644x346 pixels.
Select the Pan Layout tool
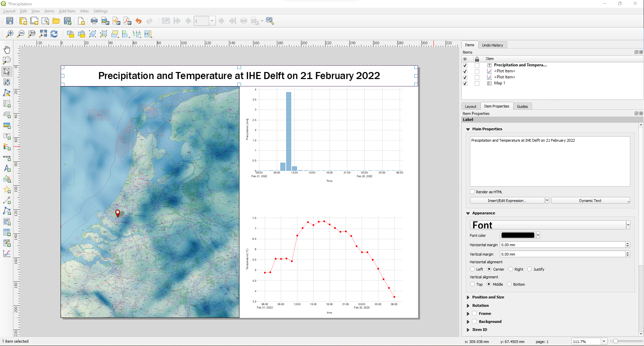[x=7, y=50]
